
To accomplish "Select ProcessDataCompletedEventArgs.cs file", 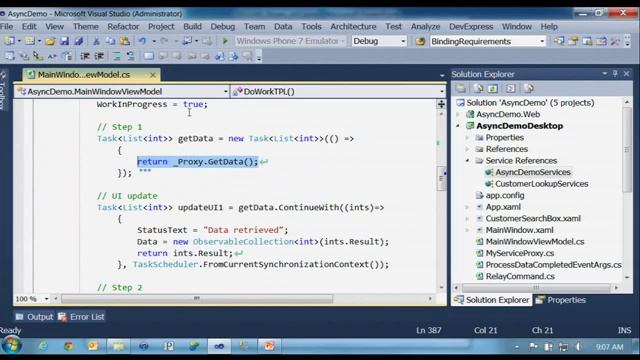I will tap(553, 265).
